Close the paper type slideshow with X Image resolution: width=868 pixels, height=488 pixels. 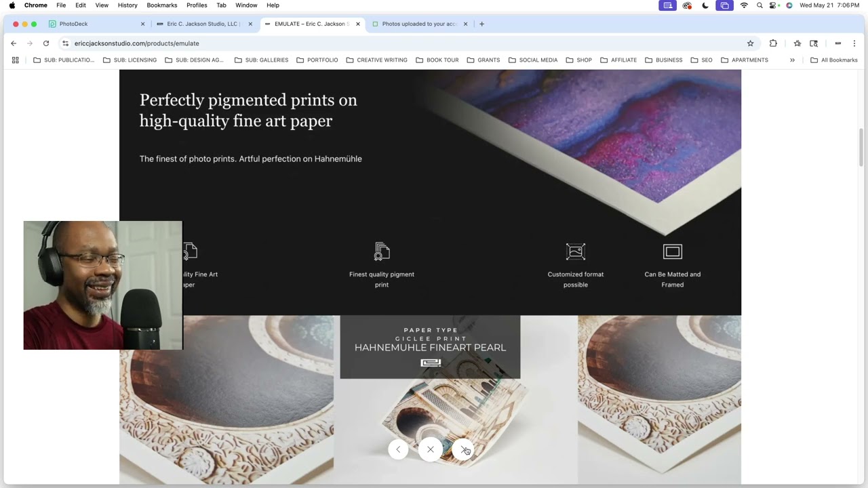point(431,449)
